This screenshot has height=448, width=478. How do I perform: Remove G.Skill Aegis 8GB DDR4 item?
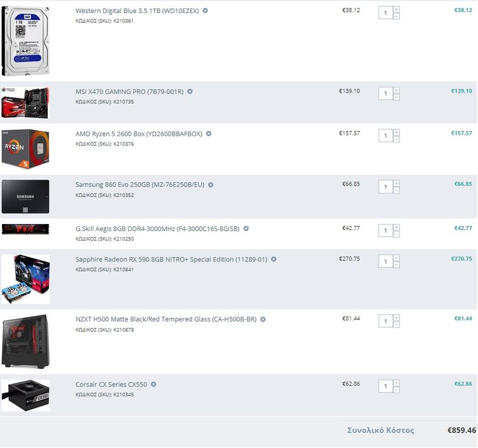click(246, 228)
